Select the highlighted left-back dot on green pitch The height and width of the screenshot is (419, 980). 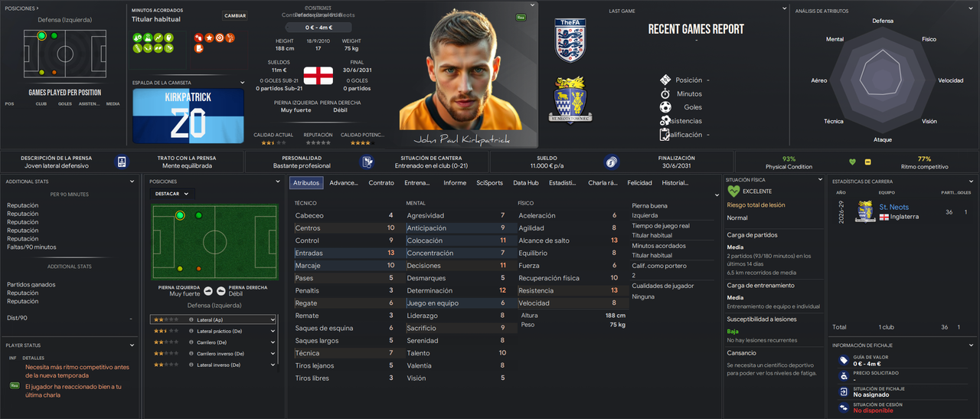pyautogui.click(x=180, y=216)
